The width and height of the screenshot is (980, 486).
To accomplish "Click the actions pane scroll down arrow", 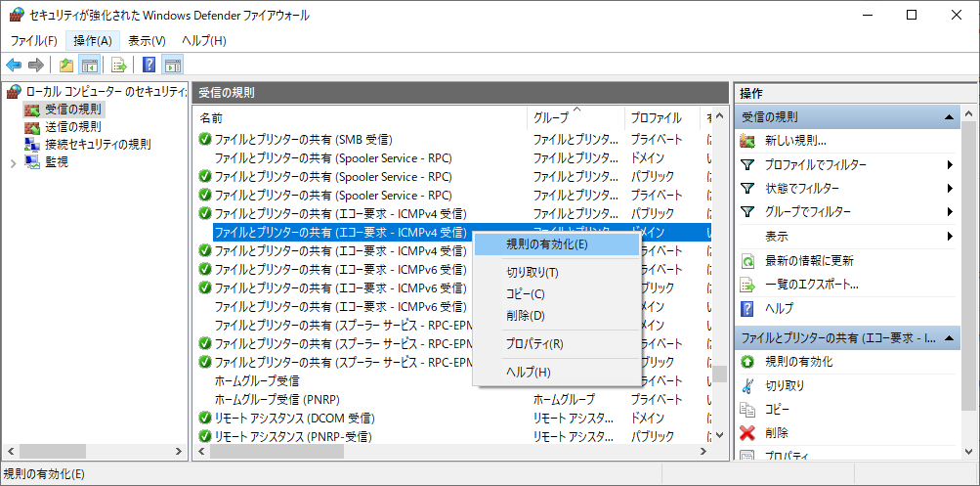I will (968, 451).
